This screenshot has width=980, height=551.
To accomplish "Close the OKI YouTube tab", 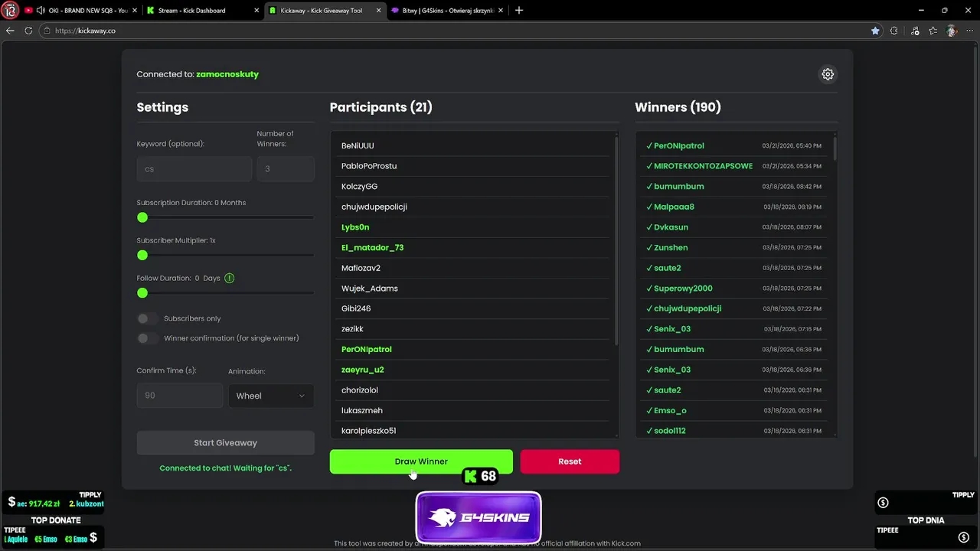I will pyautogui.click(x=133, y=11).
